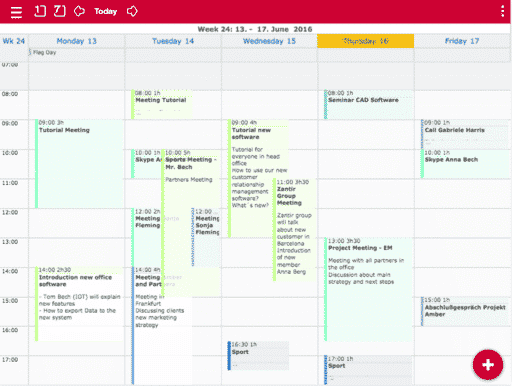Viewport: 512px width, 386px height.
Task: Click the week title 'Week 24: 13. - 17. June 2016'
Action: (x=255, y=29)
